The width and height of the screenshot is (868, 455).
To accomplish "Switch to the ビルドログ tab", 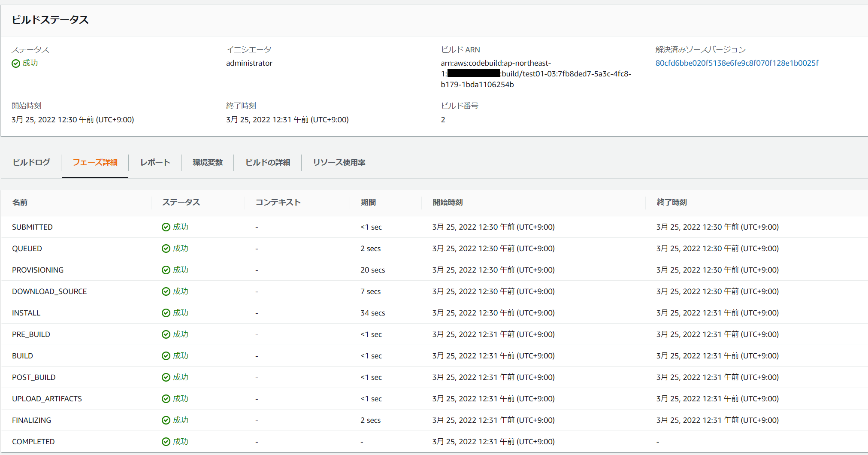I will pos(30,162).
